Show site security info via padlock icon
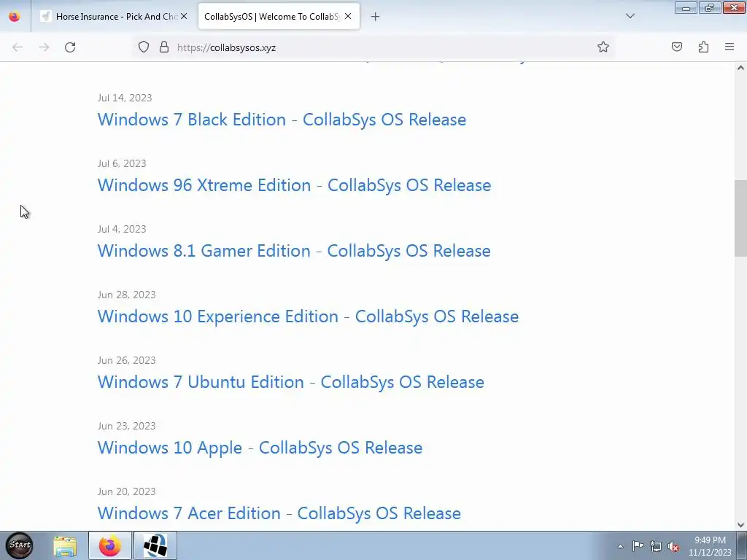 [x=164, y=47]
